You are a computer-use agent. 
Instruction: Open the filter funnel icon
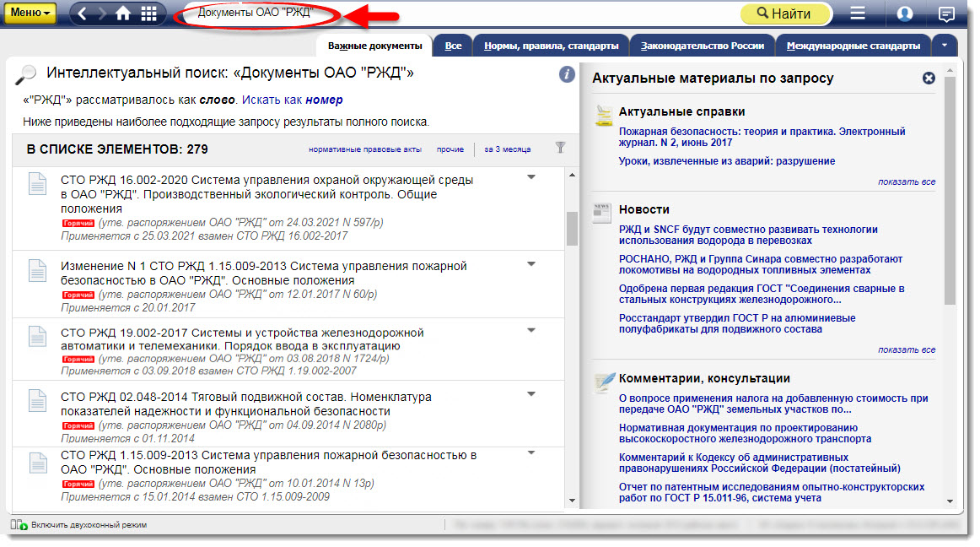561,148
